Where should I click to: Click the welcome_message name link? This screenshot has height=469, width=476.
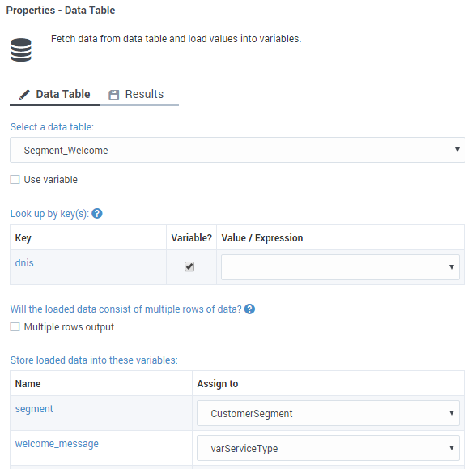57,444
